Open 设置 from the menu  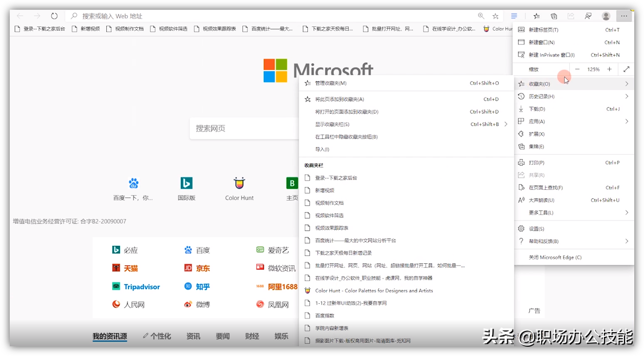tap(574, 229)
